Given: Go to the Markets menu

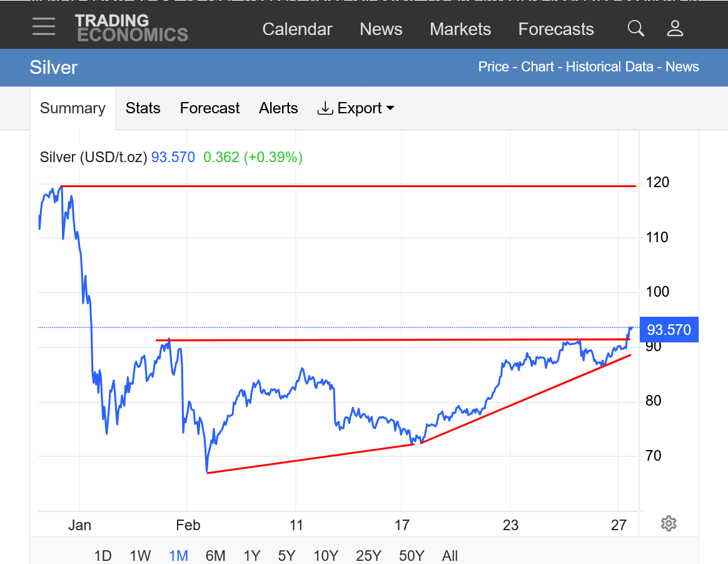Looking at the screenshot, I should point(460,29).
